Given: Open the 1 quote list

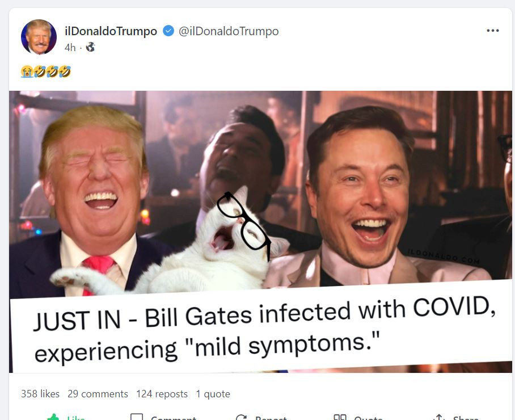Looking at the screenshot, I should point(213,394).
